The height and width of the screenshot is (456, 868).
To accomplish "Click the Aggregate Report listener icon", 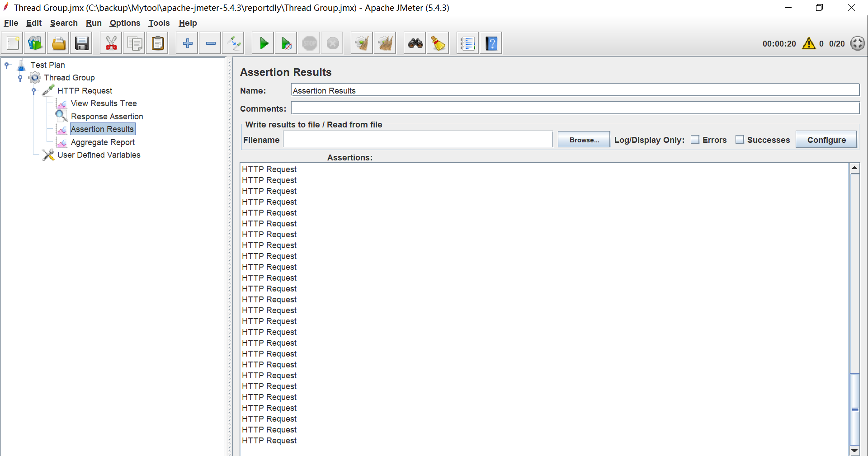I will click(x=62, y=143).
